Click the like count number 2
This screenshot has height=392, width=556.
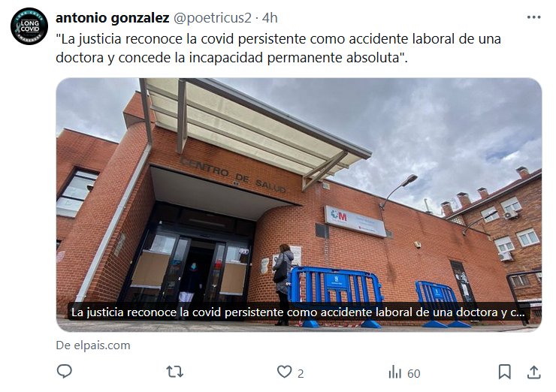click(x=301, y=373)
